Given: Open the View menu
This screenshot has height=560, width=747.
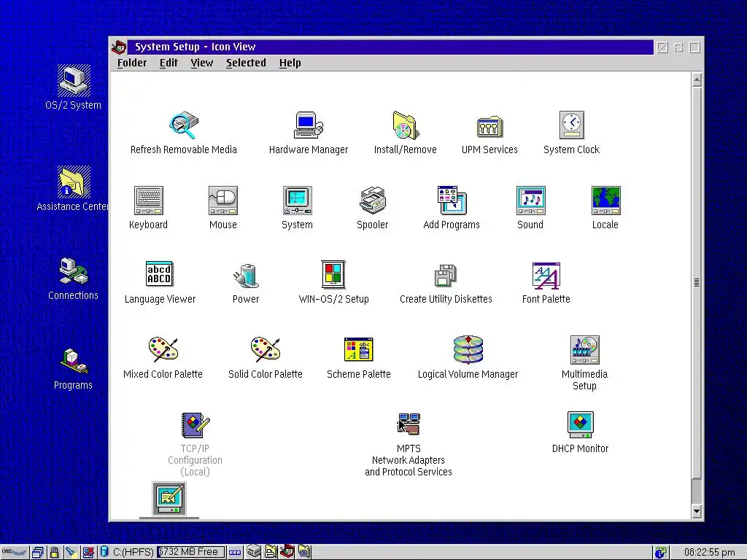Looking at the screenshot, I should (201, 63).
